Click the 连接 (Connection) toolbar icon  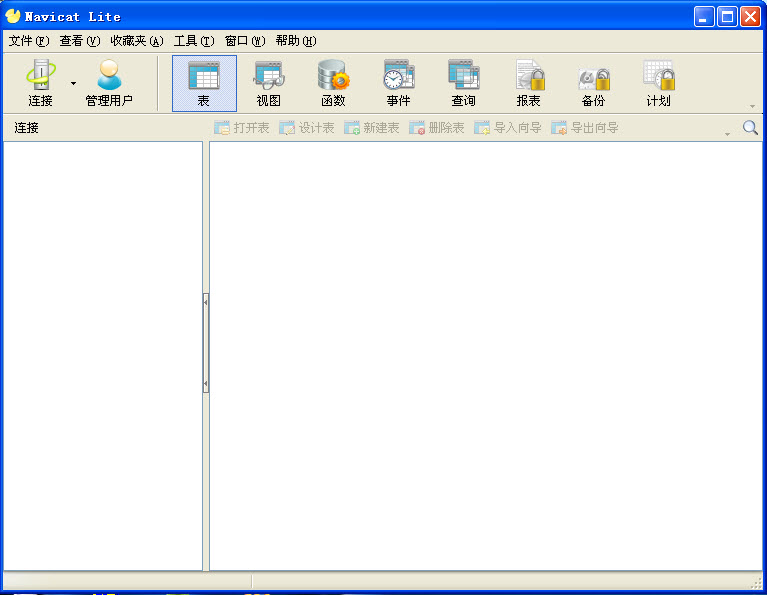41,83
